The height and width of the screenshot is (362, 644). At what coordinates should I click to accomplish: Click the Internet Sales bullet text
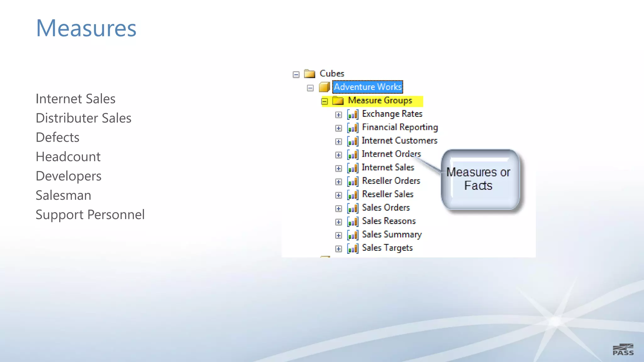75,99
